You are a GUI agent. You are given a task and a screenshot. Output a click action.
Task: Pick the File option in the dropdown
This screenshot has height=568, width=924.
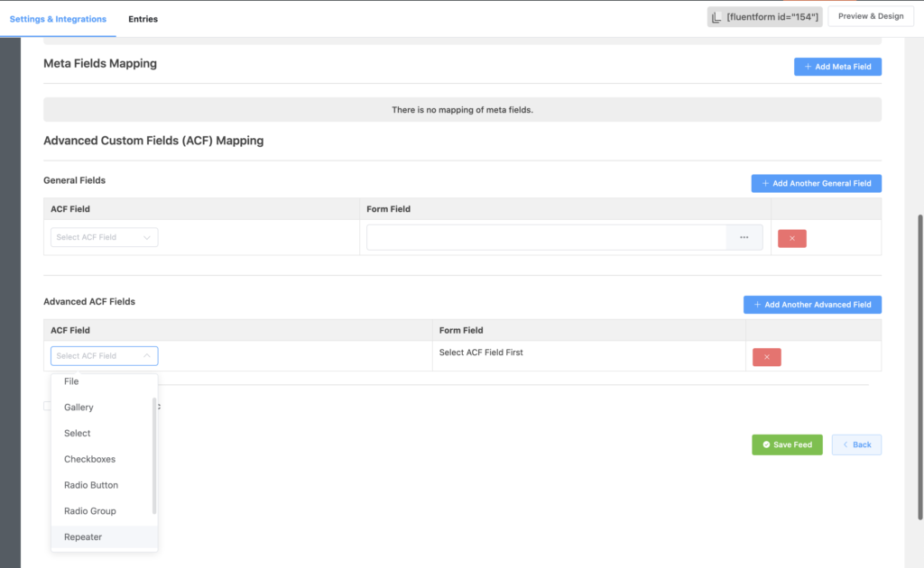tap(71, 381)
